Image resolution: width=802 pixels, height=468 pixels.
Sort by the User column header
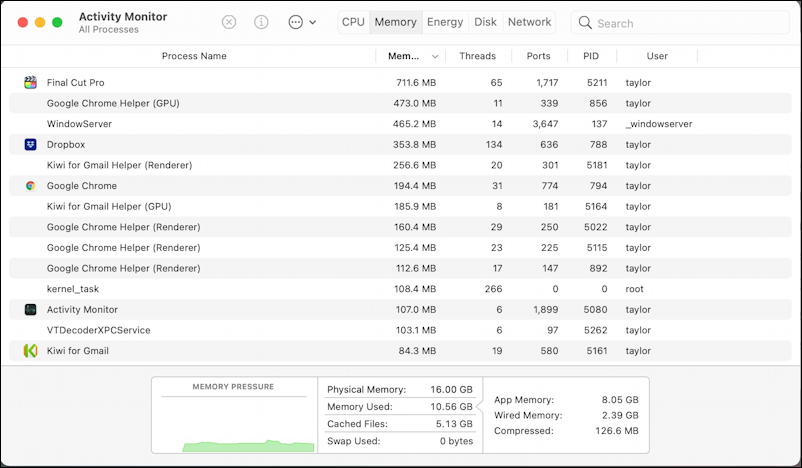657,56
